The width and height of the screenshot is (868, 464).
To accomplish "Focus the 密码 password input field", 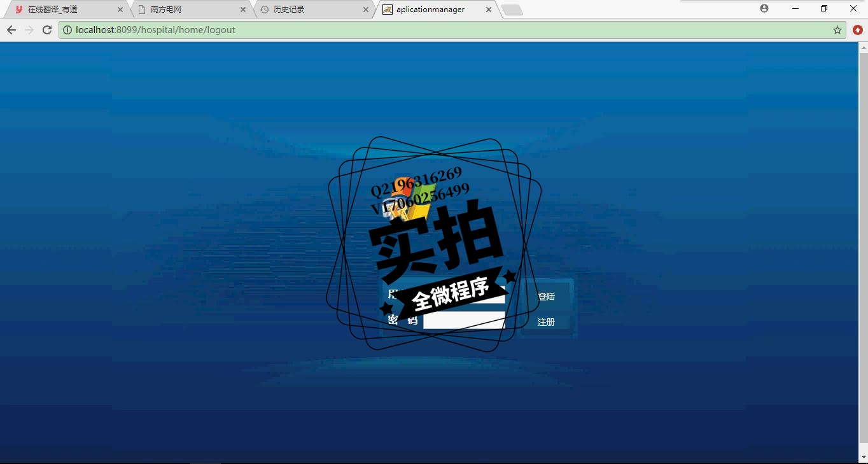I will [464, 320].
